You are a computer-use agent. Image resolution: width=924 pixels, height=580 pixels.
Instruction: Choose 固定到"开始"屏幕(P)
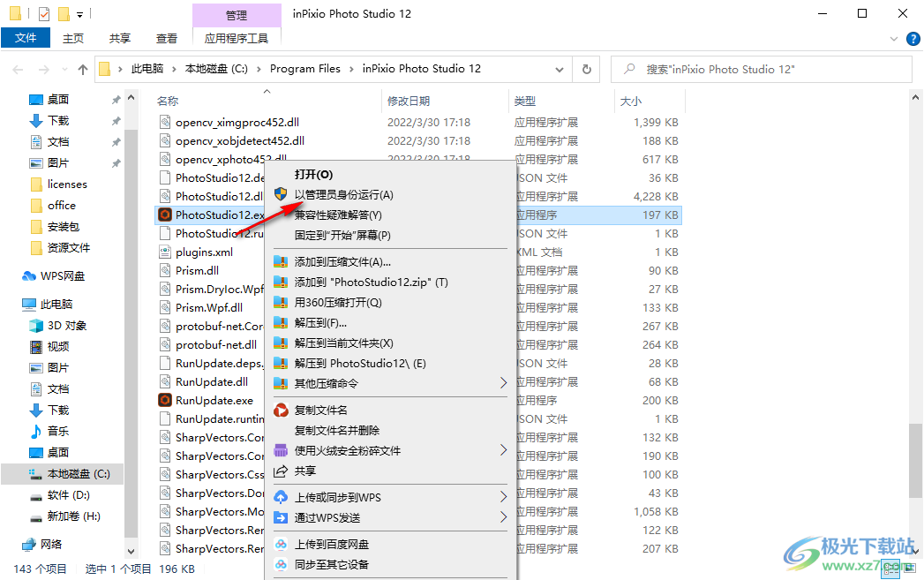click(x=342, y=235)
